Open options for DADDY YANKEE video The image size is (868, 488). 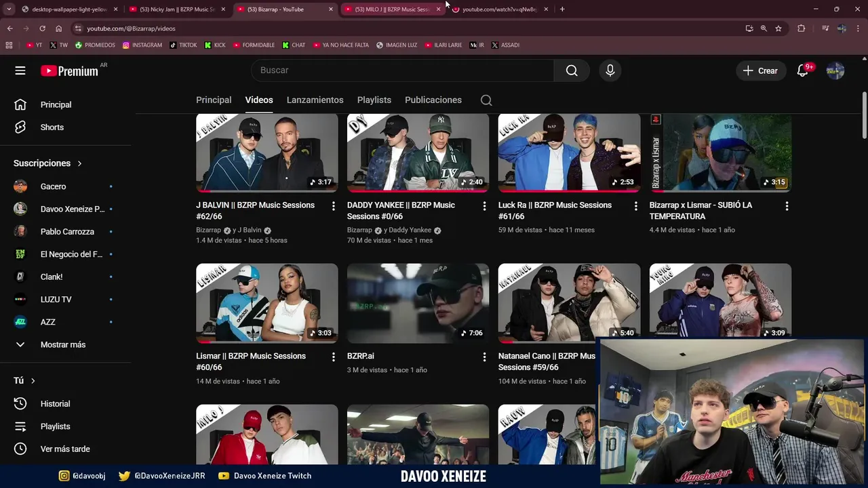click(484, 206)
